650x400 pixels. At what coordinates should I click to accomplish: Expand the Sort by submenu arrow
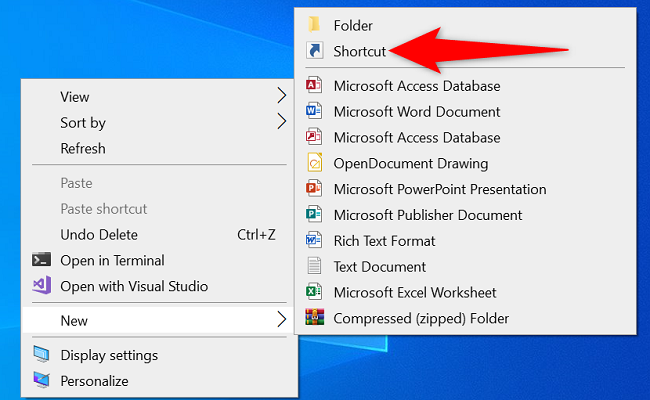coord(282,121)
